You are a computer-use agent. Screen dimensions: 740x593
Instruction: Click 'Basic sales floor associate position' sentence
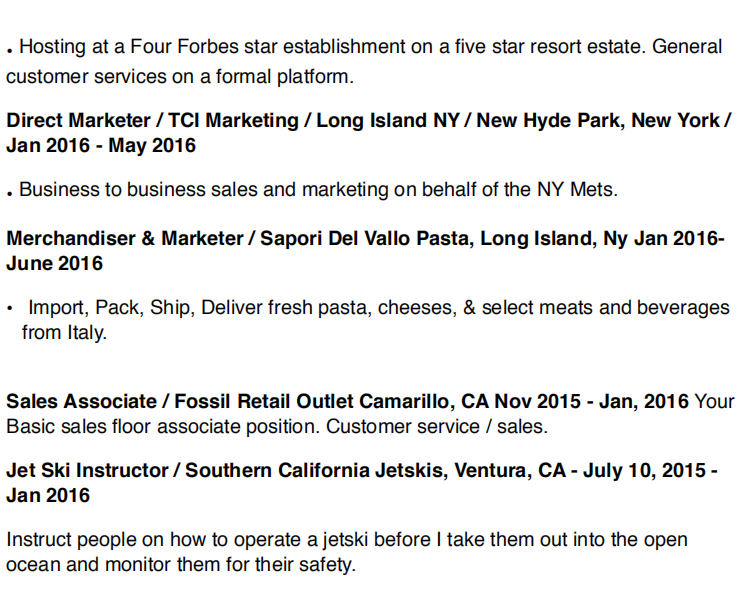point(163,427)
